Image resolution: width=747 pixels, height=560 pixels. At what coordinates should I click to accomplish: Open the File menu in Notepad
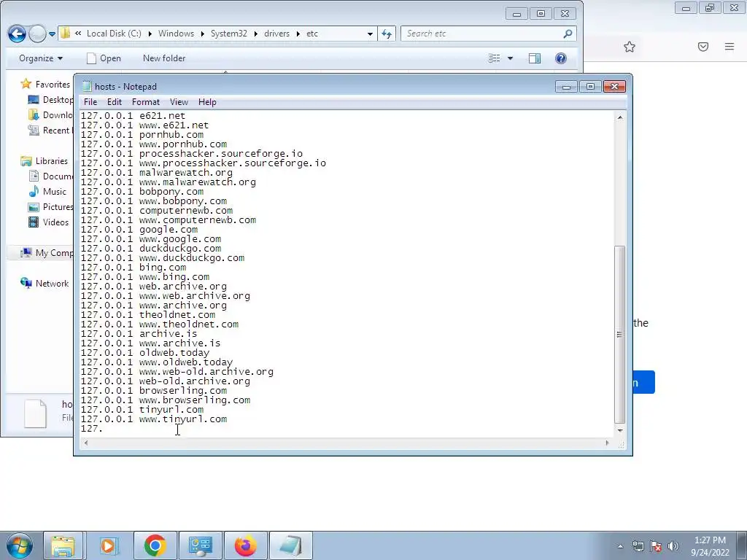[x=90, y=102]
